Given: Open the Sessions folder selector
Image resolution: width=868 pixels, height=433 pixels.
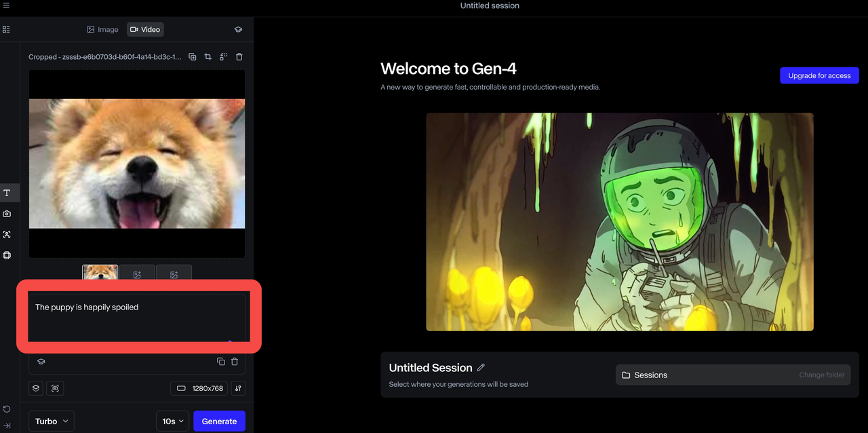Looking at the screenshot, I should [x=733, y=375].
